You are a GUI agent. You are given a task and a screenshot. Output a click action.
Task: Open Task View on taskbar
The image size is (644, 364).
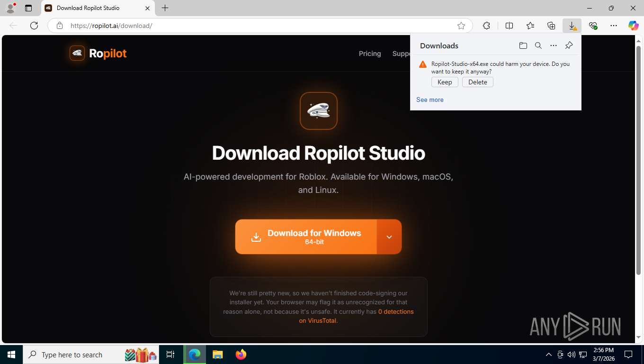coord(170,355)
